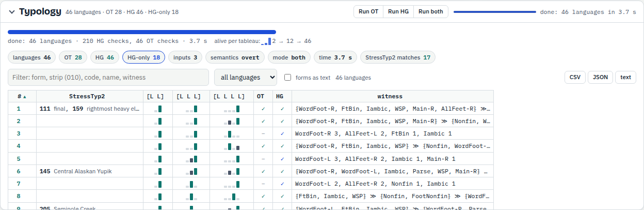Click the Run HG button
The height and width of the screenshot is (210, 644).
click(398, 11)
